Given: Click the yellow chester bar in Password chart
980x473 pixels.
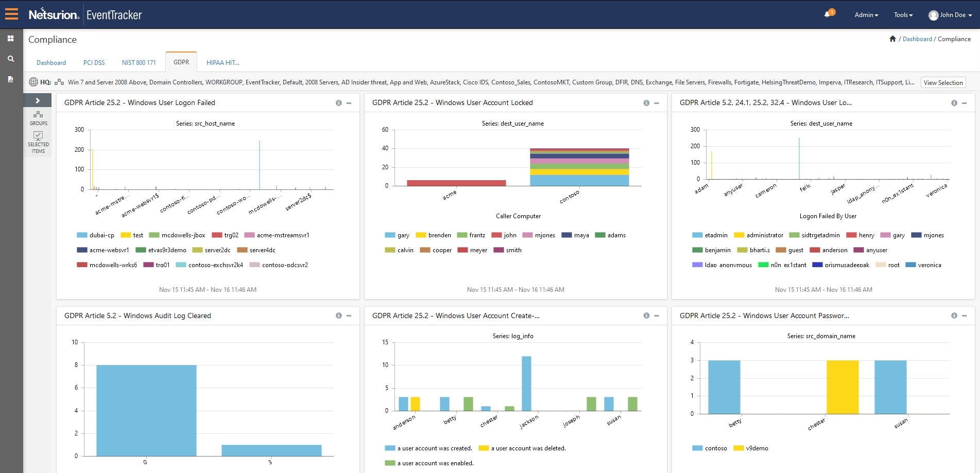Looking at the screenshot, I should click(x=843, y=387).
